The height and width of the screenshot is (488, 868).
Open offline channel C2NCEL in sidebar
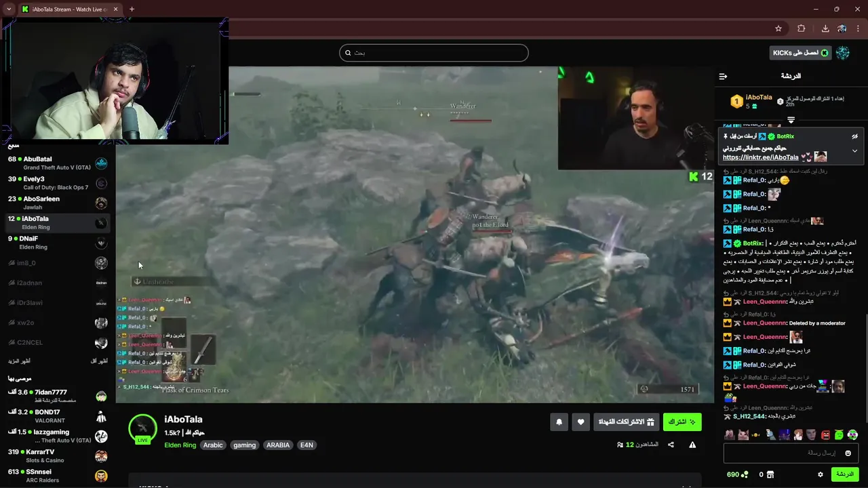coord(58,342)
